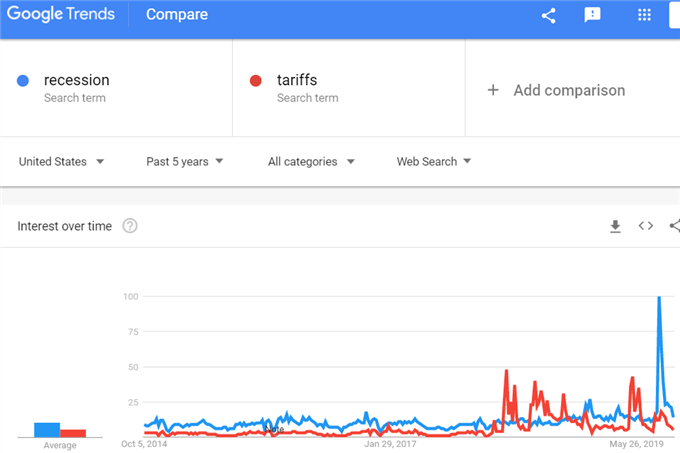
Task: Click Add comparison button
Action: pyautogui.click(x=556, y=90)
